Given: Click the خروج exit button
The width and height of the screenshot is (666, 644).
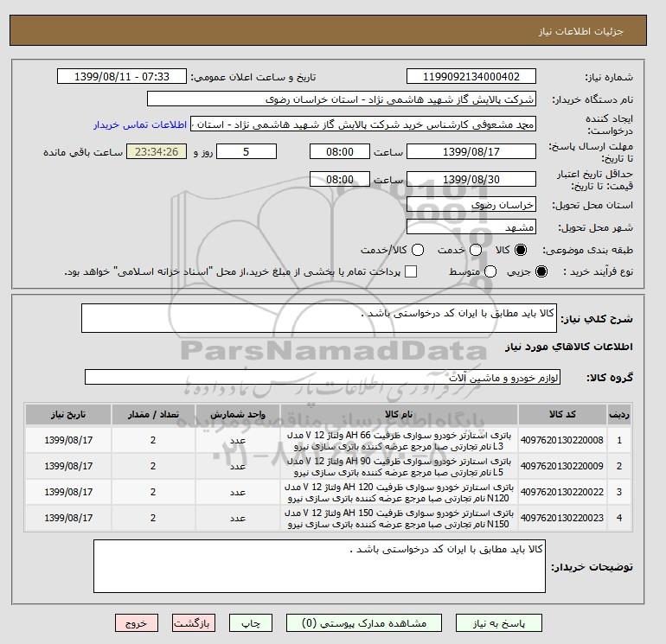Looking at the screenshot, I should pyautogui.click(x=136, y=622).
